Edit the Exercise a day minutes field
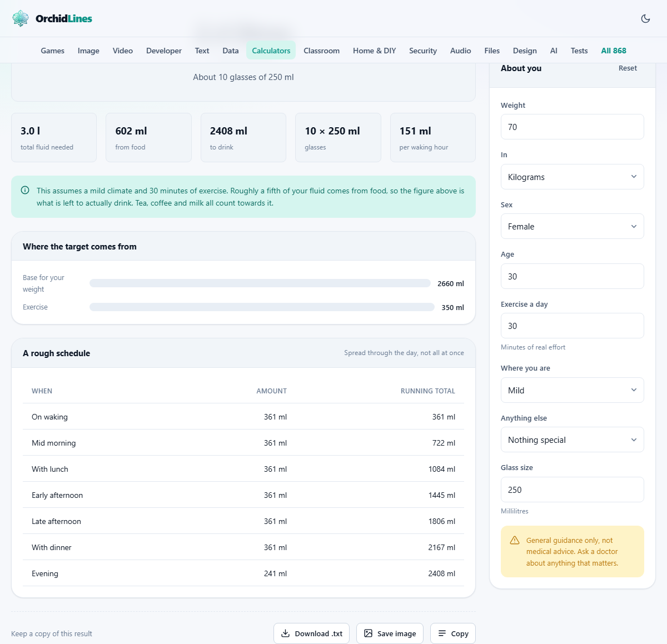Image resolution: width=667 pixels, height=644 pixels. click(x=573, y=326)
